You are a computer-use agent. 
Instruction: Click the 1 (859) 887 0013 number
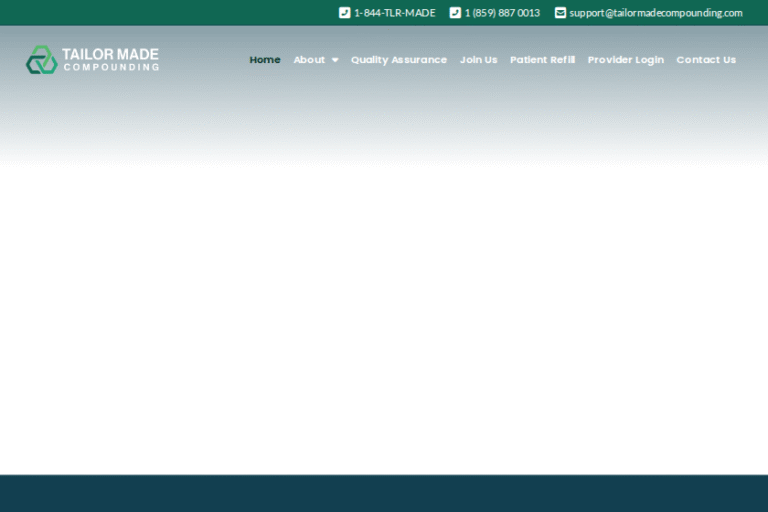click(502, 13)
